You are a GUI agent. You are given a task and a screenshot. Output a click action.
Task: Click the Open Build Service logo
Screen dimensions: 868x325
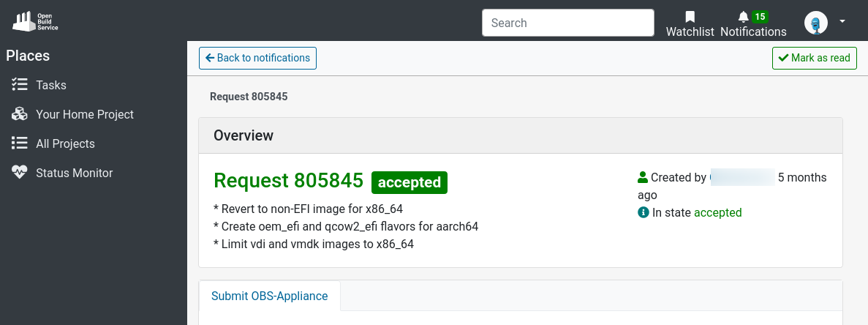point(35,21)
